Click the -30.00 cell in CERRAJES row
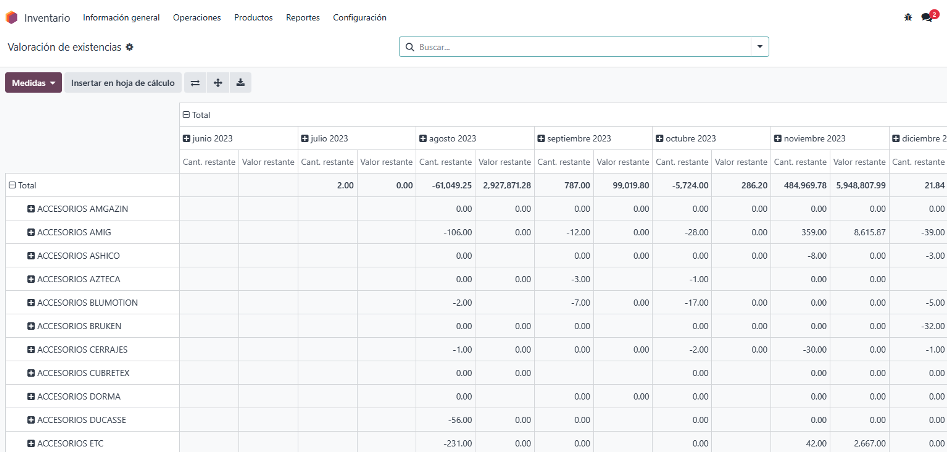The image size is (951, 452). point(801,349)
